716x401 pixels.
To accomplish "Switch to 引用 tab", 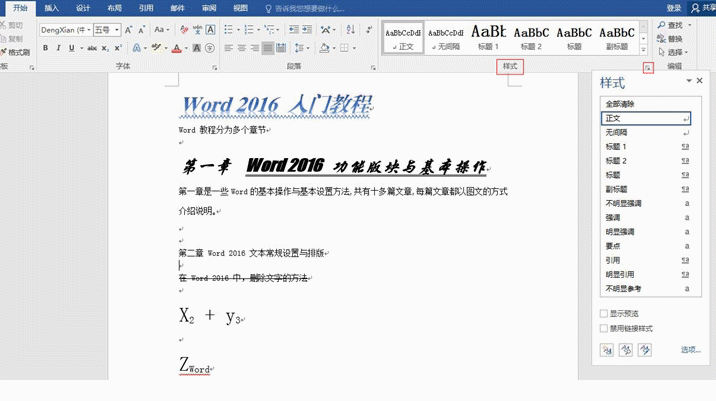I will [146, 8].
